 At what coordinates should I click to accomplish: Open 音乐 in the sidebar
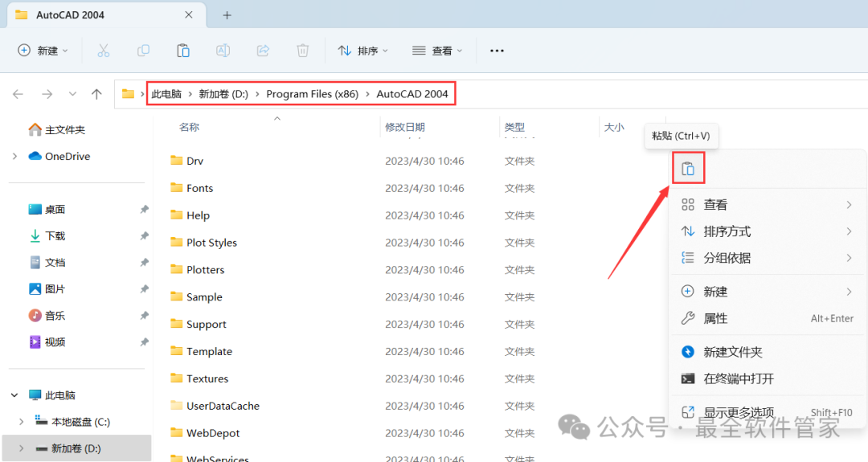47,316
